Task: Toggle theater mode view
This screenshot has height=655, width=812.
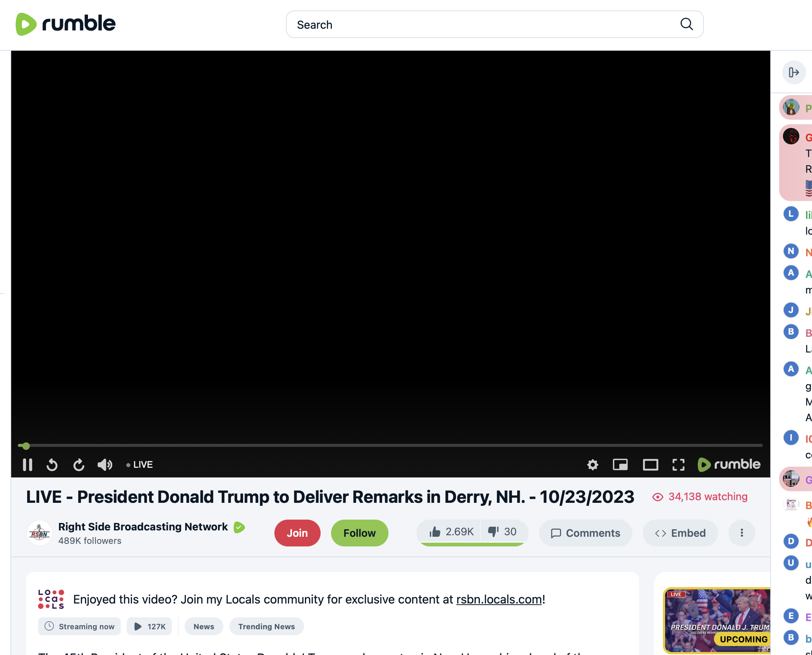Action: tap(650, 465)
